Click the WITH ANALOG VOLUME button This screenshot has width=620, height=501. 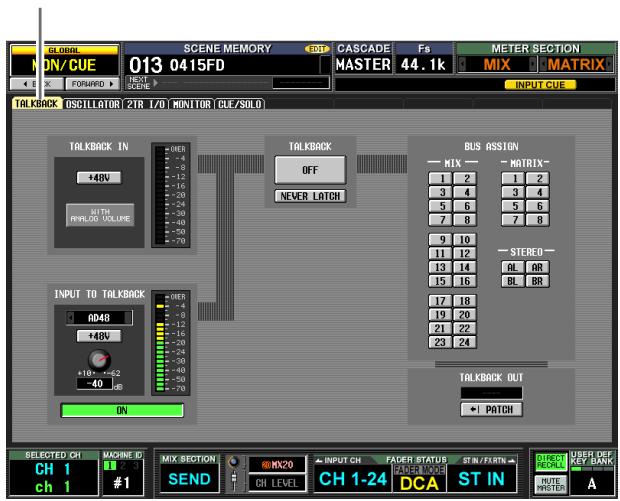click(x=100, y=215)
